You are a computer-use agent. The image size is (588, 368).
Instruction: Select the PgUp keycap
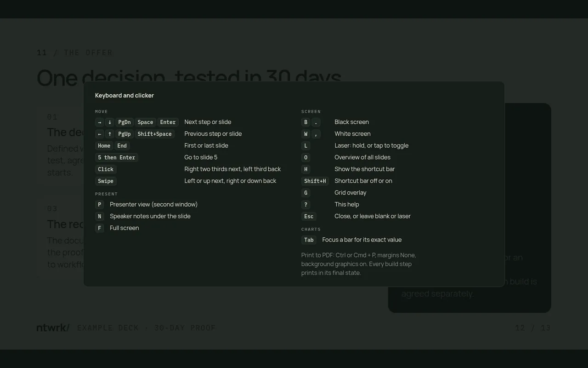[124, 134]
